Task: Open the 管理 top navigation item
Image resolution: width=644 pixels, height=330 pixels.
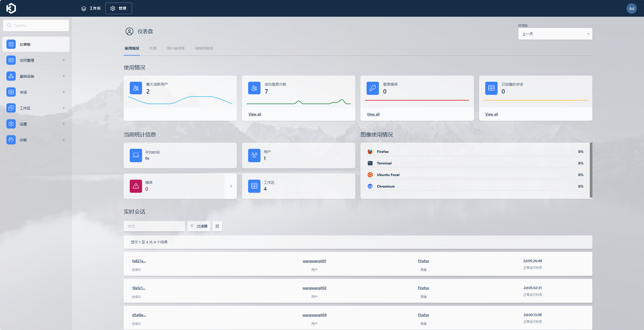Action: point(119,8)
